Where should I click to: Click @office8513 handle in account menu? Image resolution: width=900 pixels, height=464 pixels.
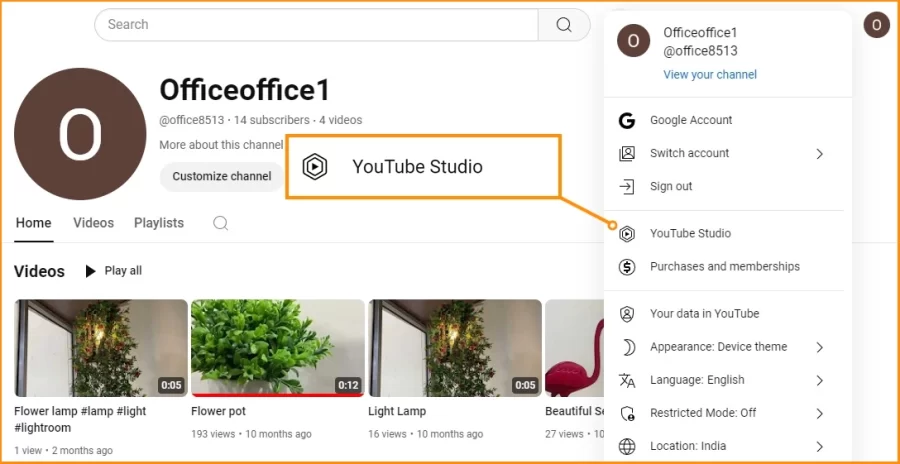tap(700, 51)
